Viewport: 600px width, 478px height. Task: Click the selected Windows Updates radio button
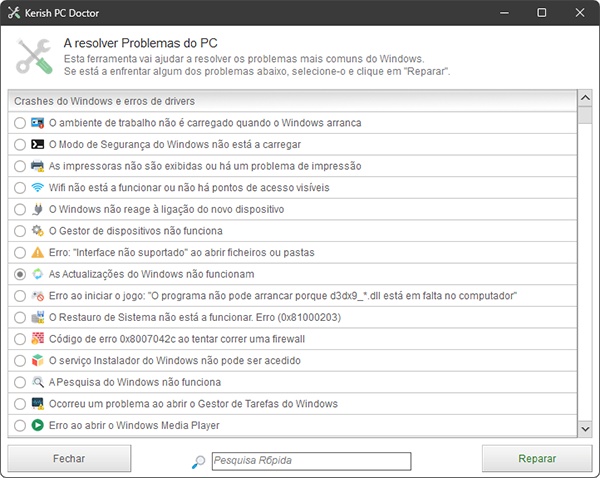[x=20, y=274]
